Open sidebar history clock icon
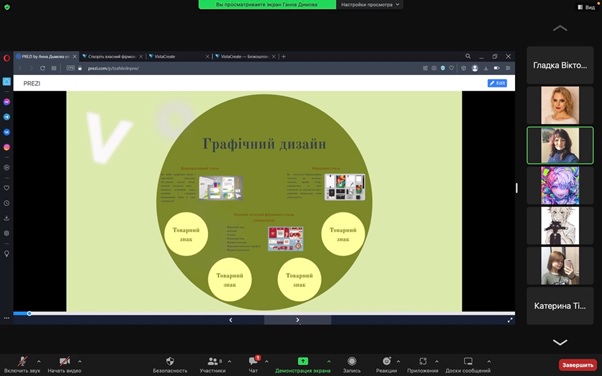This screenshot has height=376, width=602. (x=7, y=203)
